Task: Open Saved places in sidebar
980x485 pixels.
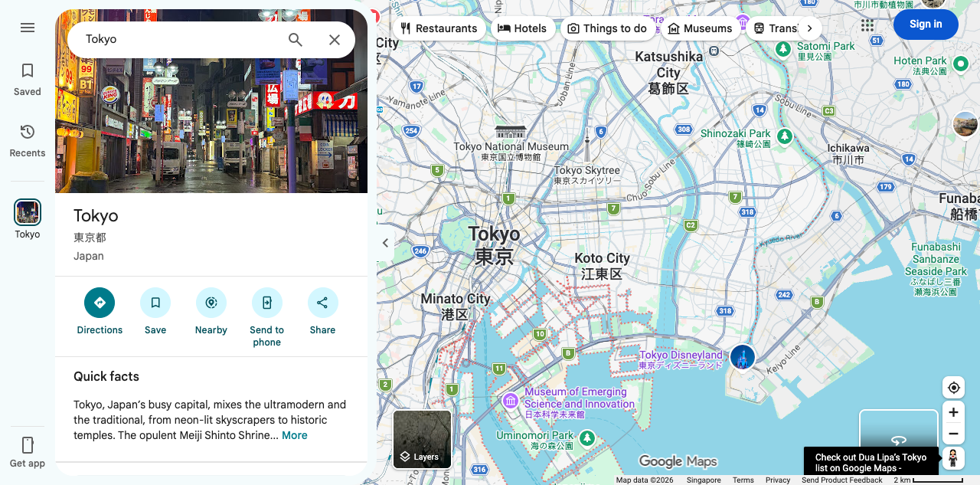Action: pos(28,80)
